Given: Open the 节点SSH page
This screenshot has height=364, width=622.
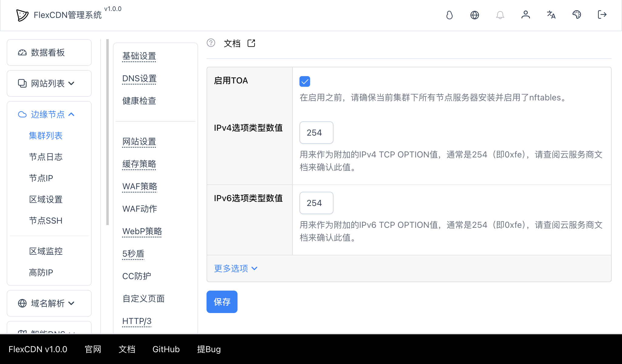Looking at the screenshot, I should [x=46, y=221].
